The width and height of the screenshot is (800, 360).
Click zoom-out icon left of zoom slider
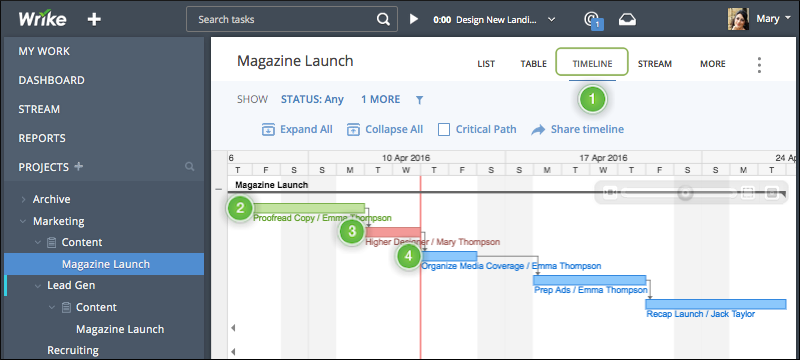point(610,193)
